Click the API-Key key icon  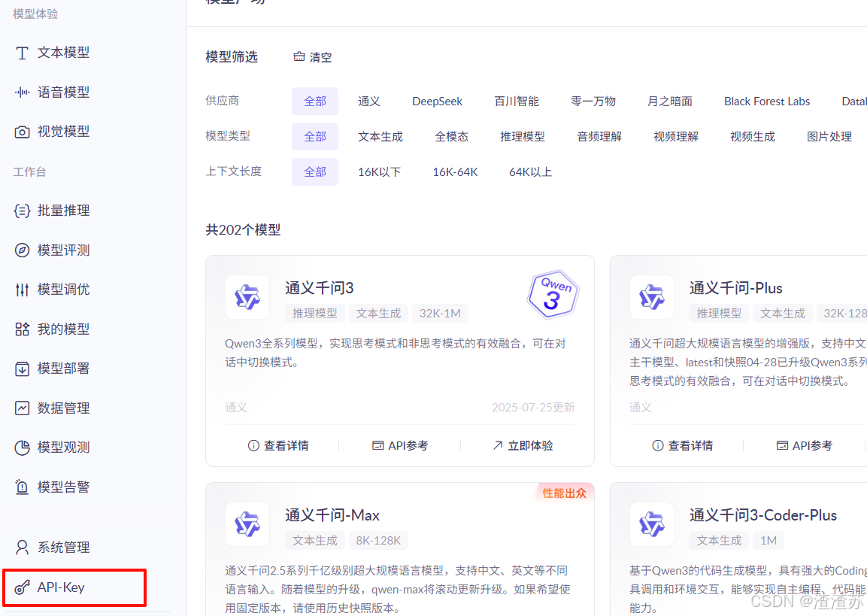click(x=22, y=587)
